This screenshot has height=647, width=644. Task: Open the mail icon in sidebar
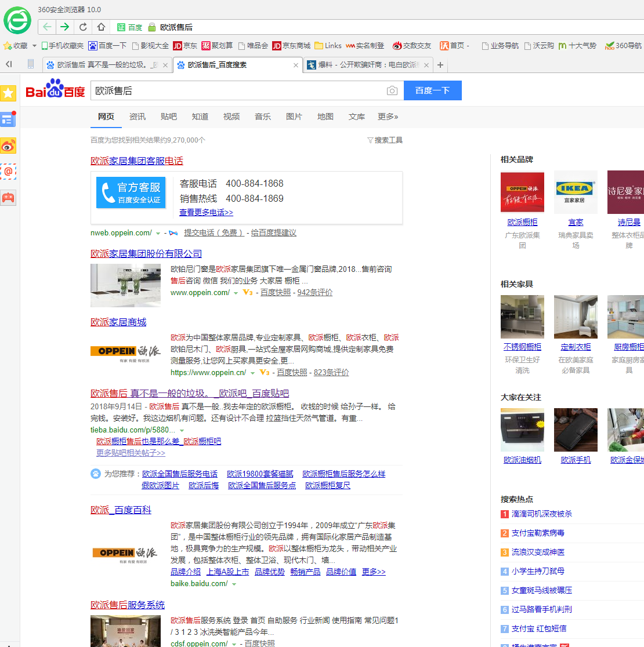8,172
